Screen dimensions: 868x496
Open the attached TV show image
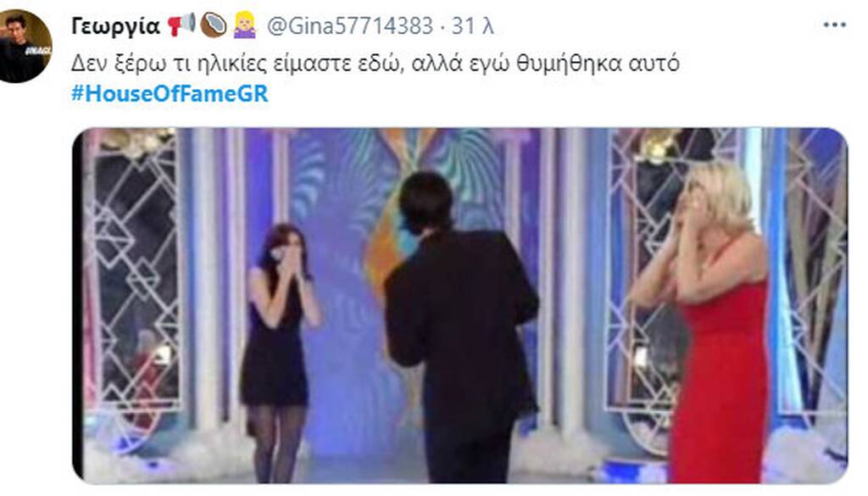pos(460,305)
